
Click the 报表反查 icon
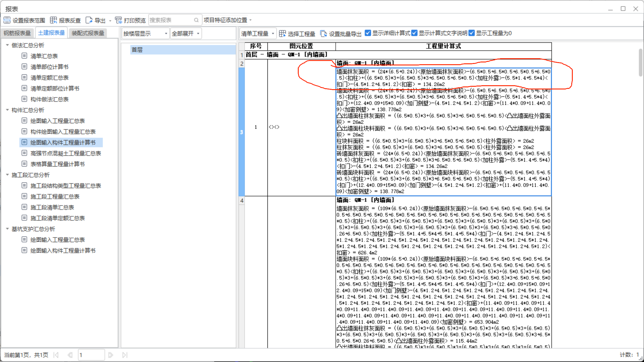point(53,20)
